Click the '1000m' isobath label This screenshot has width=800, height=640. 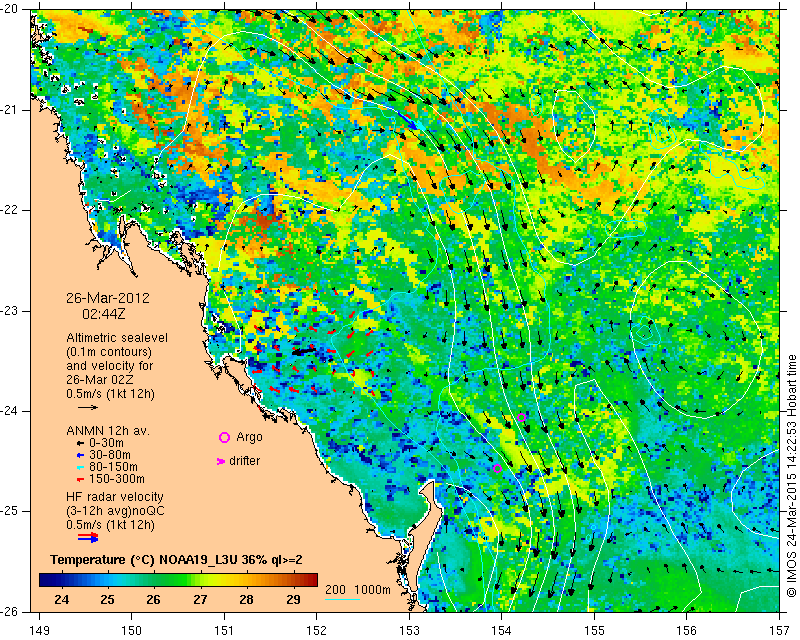click(372, 590)
